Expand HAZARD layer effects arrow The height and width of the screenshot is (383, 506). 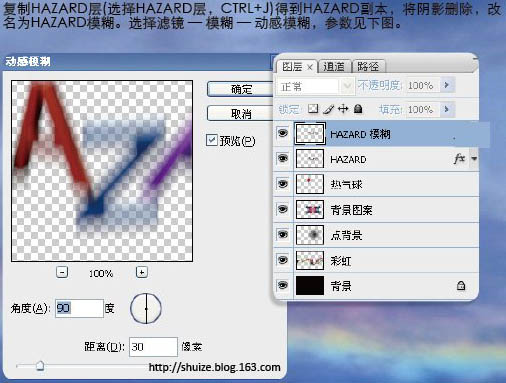coord(474,159)
